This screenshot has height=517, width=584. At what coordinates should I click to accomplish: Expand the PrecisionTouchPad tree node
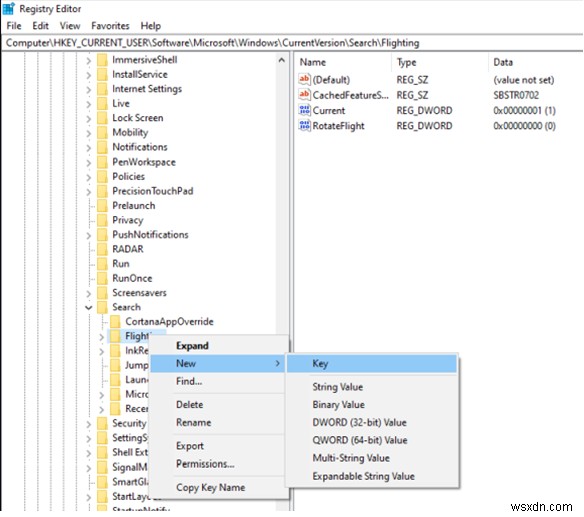89,191
